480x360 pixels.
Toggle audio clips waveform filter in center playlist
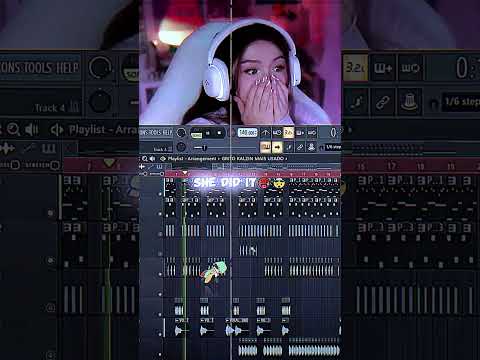point(141,166)
